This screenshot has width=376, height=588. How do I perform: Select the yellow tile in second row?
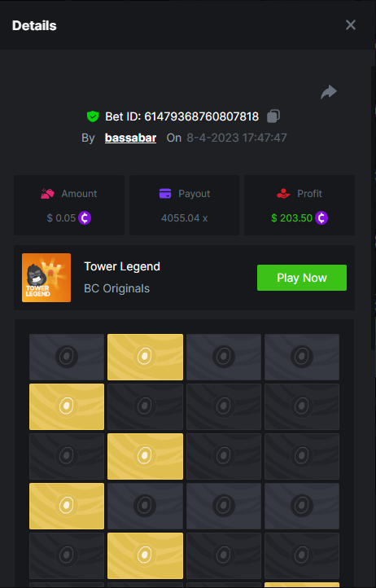67,406
